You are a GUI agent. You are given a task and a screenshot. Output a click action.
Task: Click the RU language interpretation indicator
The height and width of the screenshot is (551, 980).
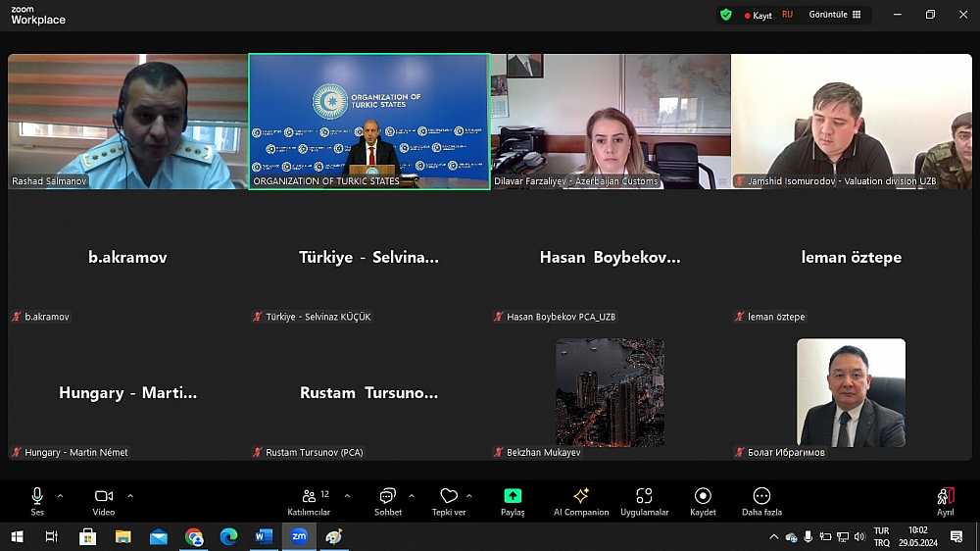click(x=787, y=15)
